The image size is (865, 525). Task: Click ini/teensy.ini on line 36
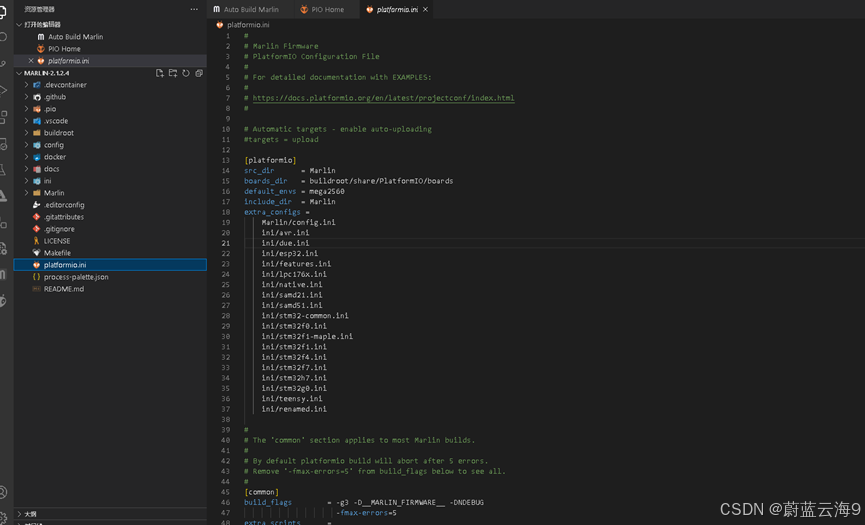[292, 399]
